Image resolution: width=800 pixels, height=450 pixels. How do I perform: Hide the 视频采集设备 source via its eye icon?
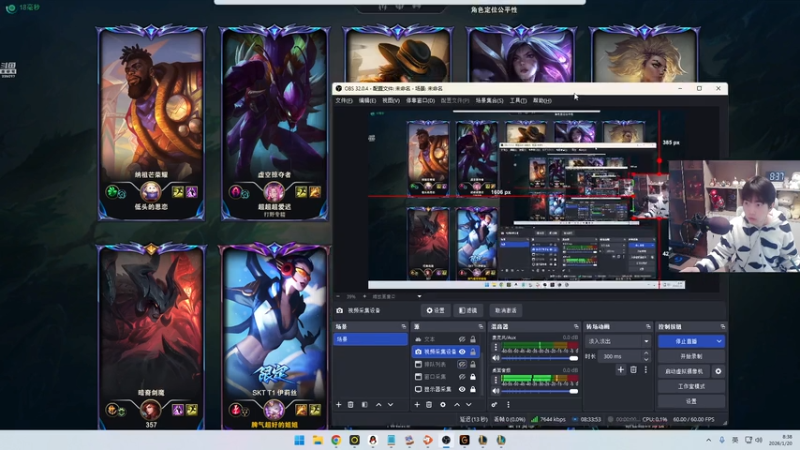click(462, 352)
